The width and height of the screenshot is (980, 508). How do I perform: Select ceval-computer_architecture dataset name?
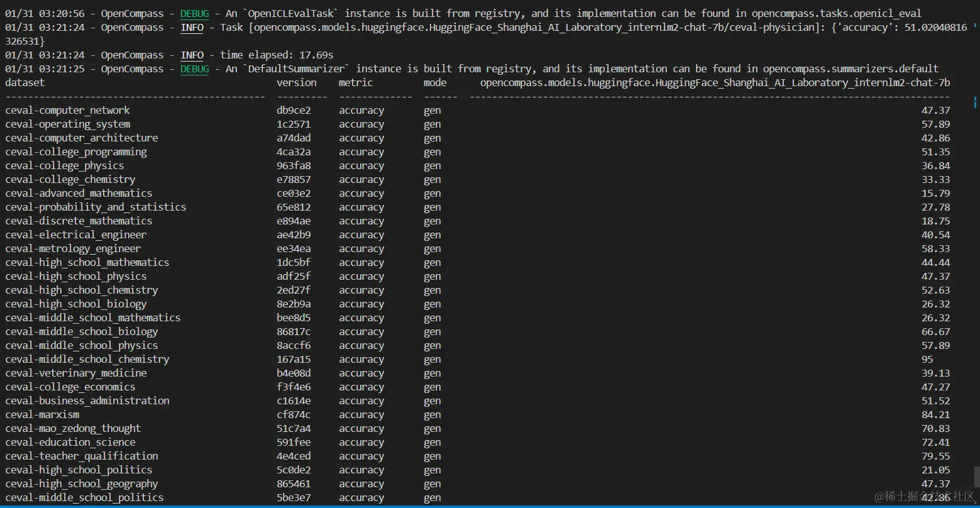pyautogui.click(x=82, y=138)
